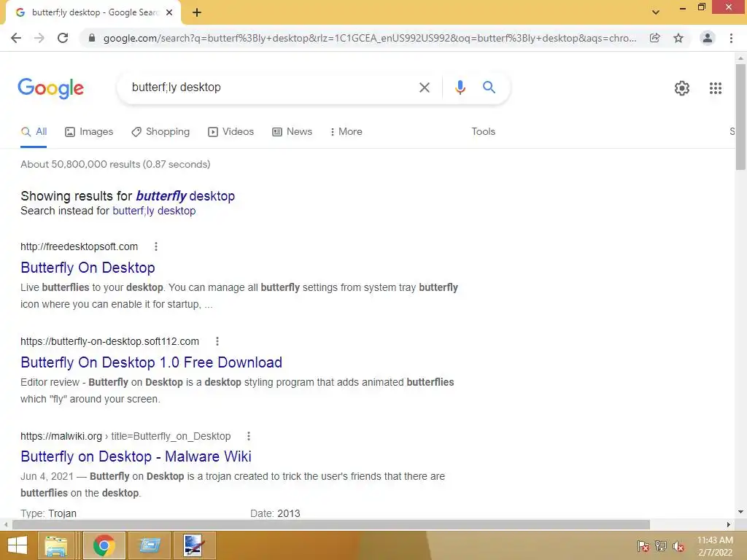Open Butterfly on Desktop - Malware Wiki
Viewport: 747px width, 560px height.
click(x=136, y=456)
